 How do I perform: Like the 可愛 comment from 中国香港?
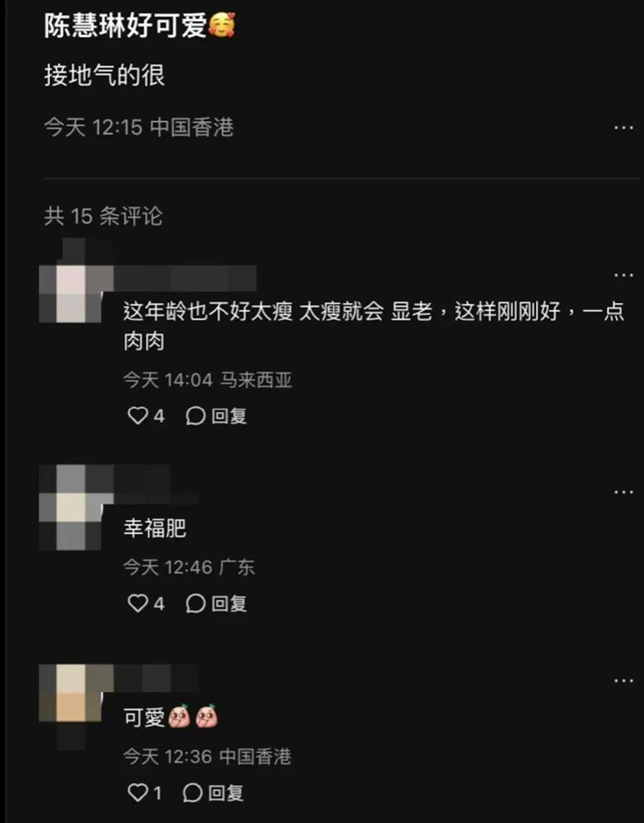click(x=137, y=792)
